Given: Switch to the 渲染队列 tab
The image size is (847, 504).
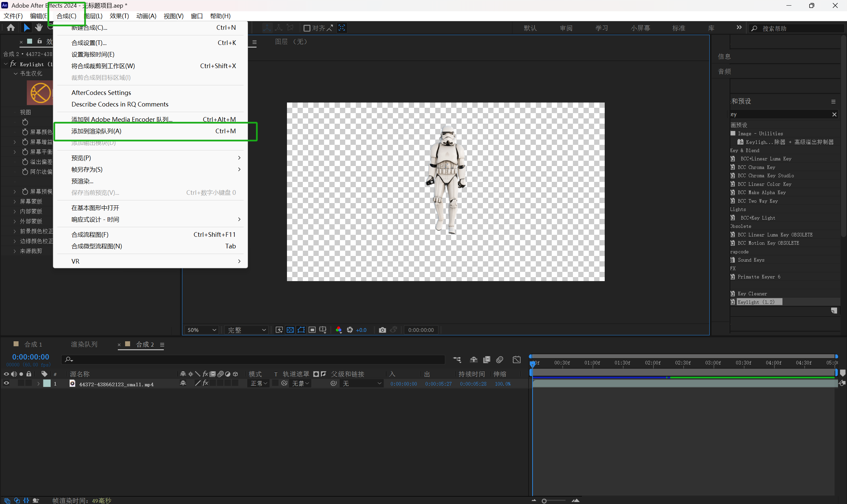Looking at the screenshot, I should click(84, 345).
